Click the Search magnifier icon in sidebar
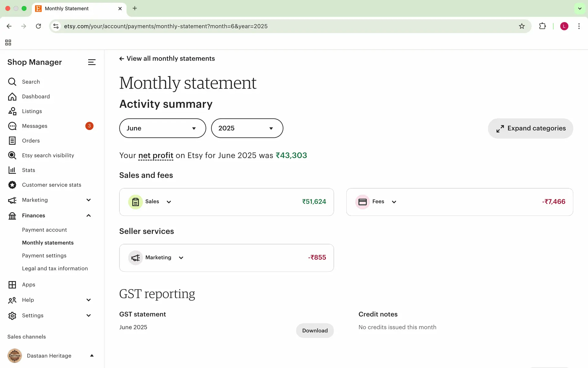The height and width of the screenshot is (368, 588). pos(12,82)
